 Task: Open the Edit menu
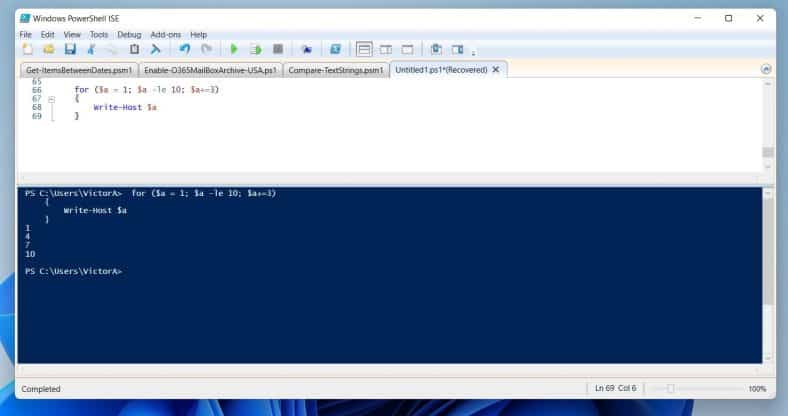pos(47,35)
